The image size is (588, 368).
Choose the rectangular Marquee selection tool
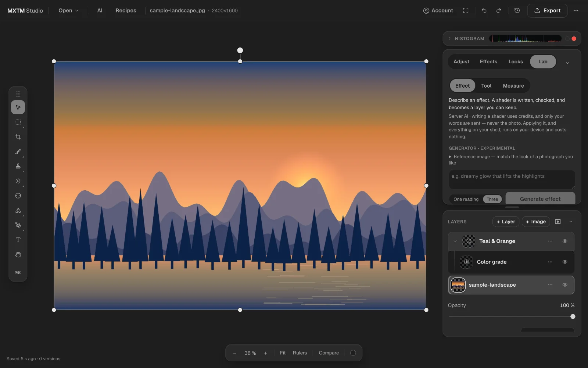click(18, 122)
